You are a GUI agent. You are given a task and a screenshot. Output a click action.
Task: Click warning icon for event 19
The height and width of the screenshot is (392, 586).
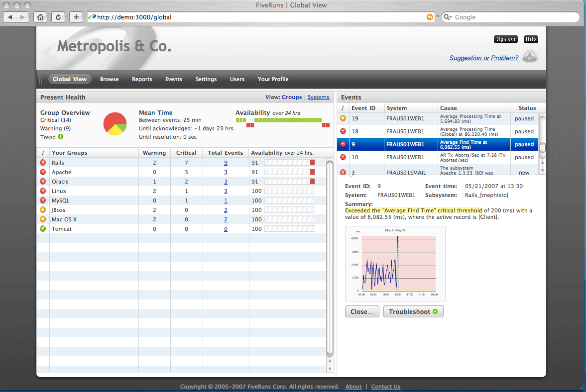[x=343, y=118]
